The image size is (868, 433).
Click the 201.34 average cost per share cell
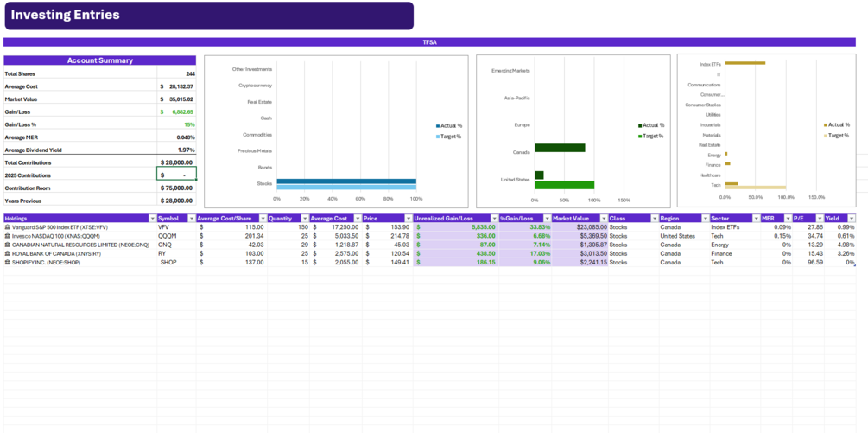coord(231,236)
